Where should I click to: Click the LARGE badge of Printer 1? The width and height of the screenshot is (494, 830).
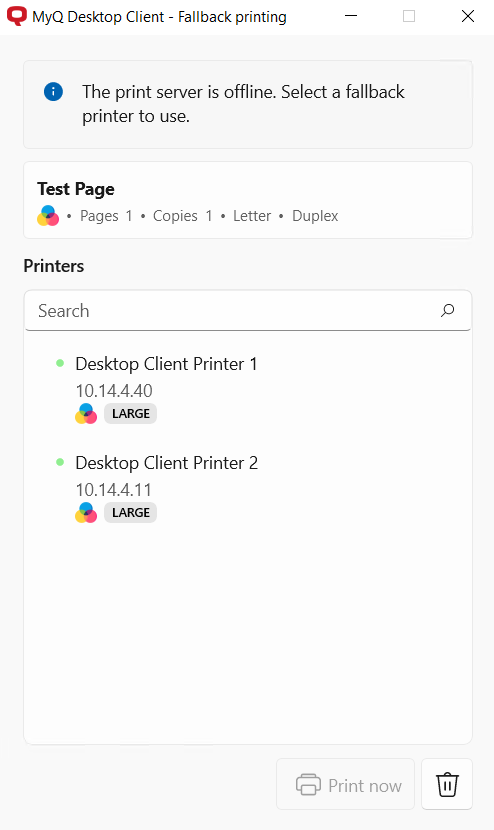(x=130, y=413)
